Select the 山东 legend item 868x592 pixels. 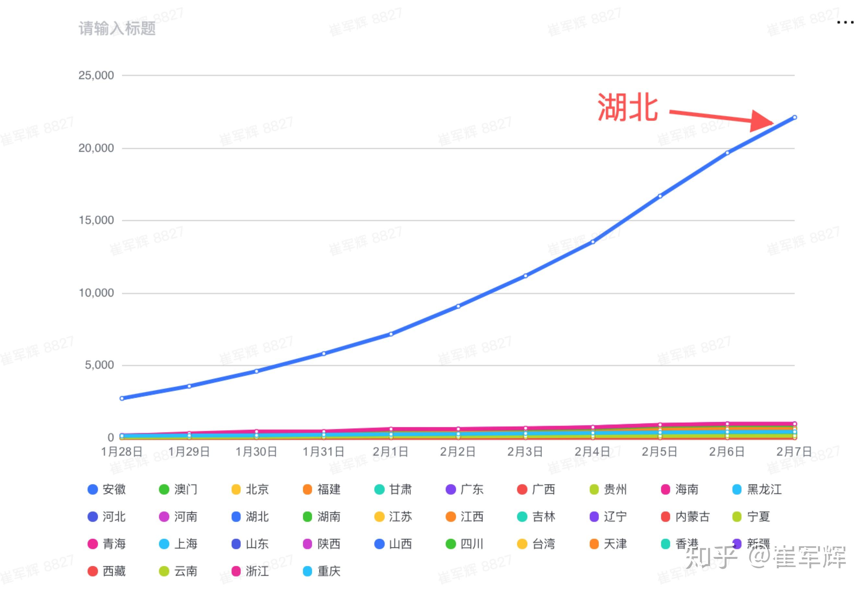[x=250, y=544]
